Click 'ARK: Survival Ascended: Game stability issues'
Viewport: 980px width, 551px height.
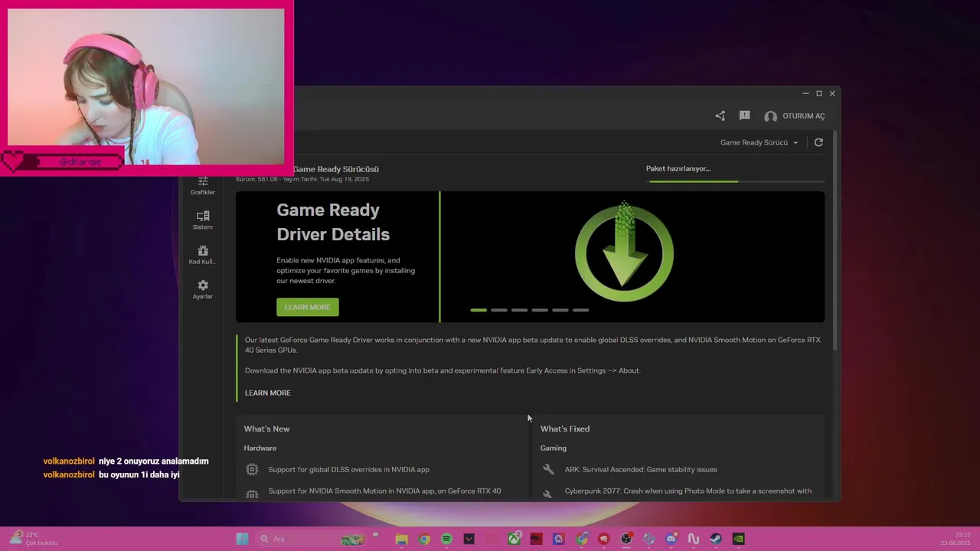641,470
